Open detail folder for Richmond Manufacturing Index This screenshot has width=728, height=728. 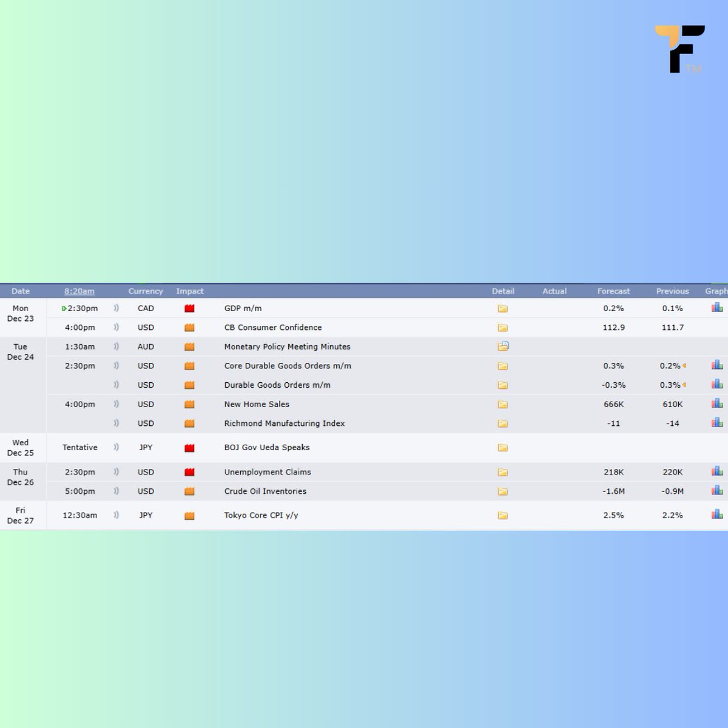[502, 423]
